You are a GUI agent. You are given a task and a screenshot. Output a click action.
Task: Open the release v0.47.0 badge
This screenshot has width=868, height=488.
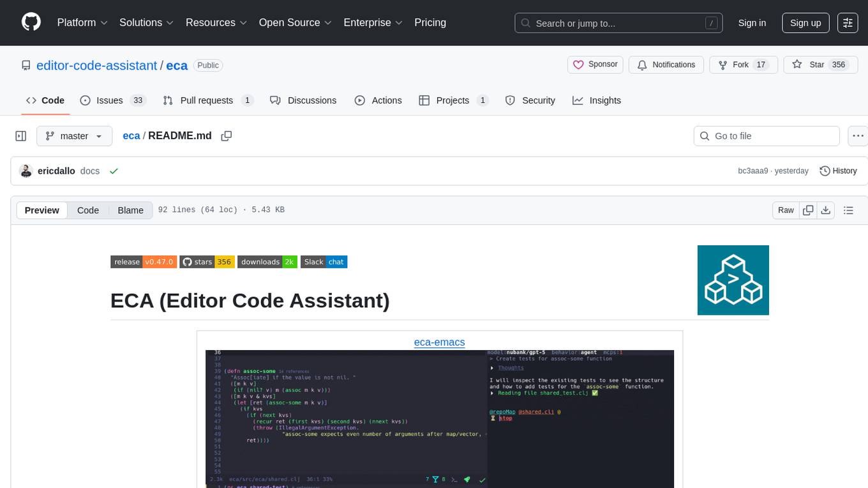click(143, 262)
